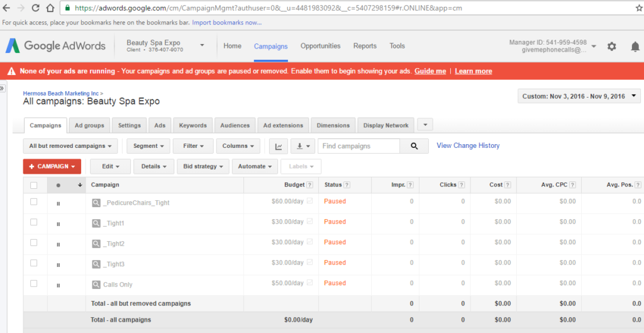
Task: Reload the page with browser refresh icon
Action: coord(34,8)
